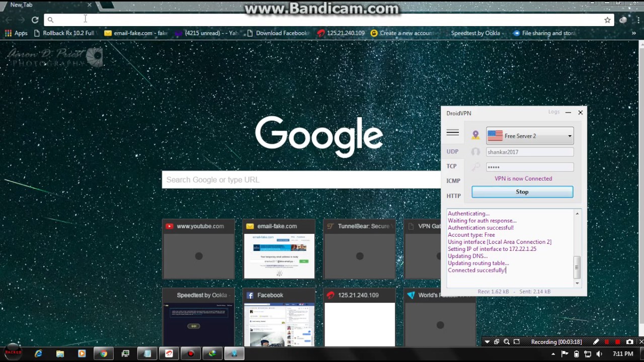Click the battery icon in system tray
644x362 pixels.
[576, 354]
